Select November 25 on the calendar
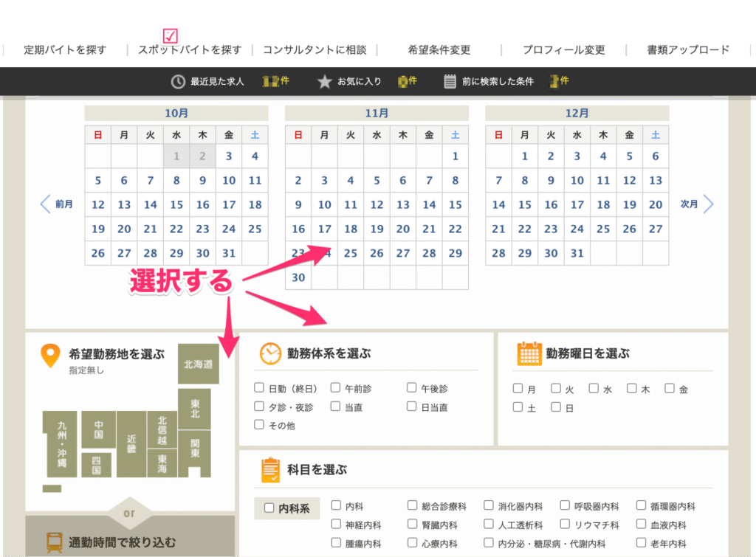Viewport: 756px width, 557px height. click(351, 253)
